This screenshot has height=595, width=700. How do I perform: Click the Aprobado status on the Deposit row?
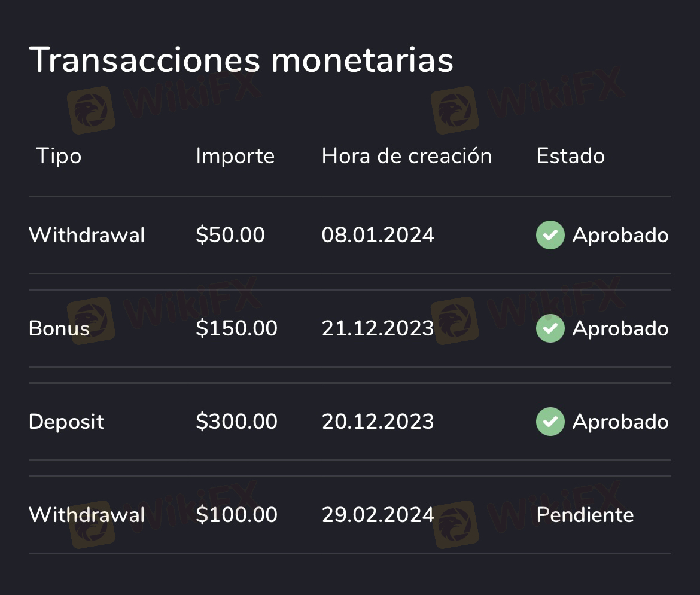(x=620, y=422)
